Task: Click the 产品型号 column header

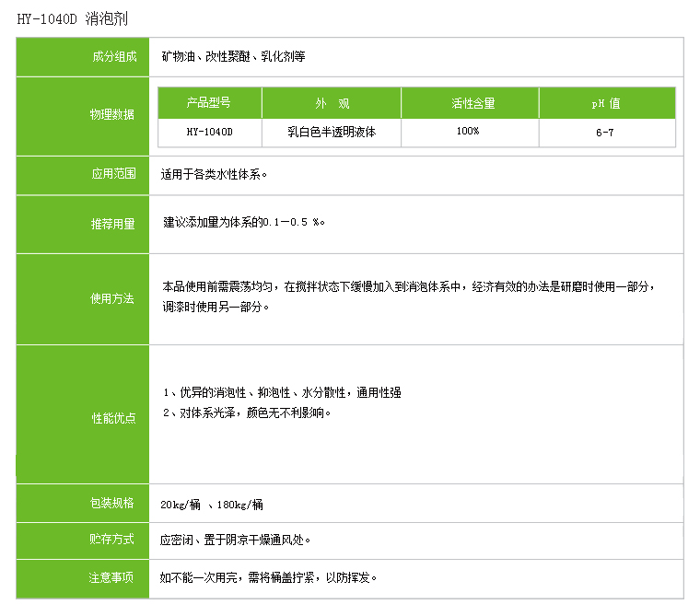Action: pos(209,103)
